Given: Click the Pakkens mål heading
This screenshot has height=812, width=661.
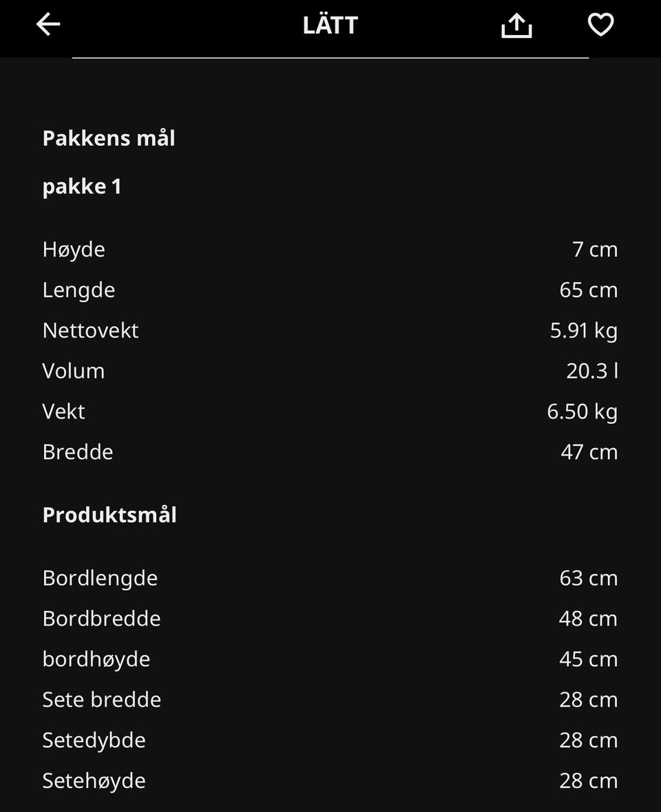Looking at the screenshot, I should point(109,138).
